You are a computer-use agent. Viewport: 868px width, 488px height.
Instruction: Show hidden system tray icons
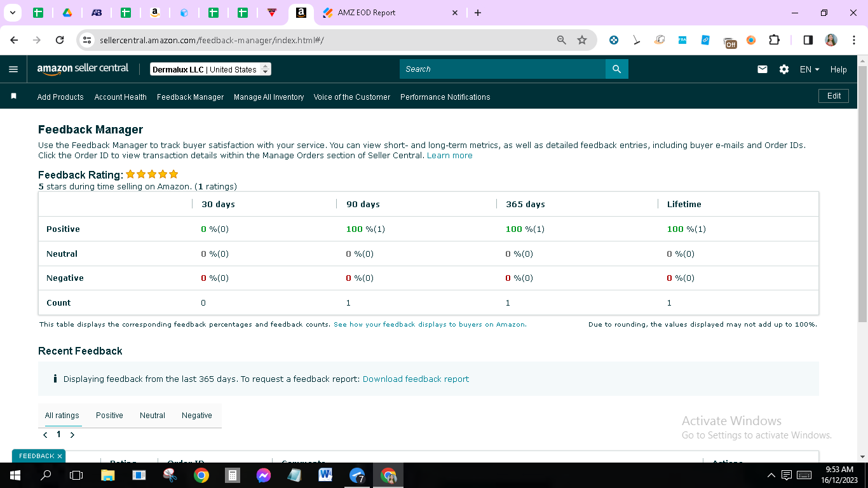tap(771, 475)
